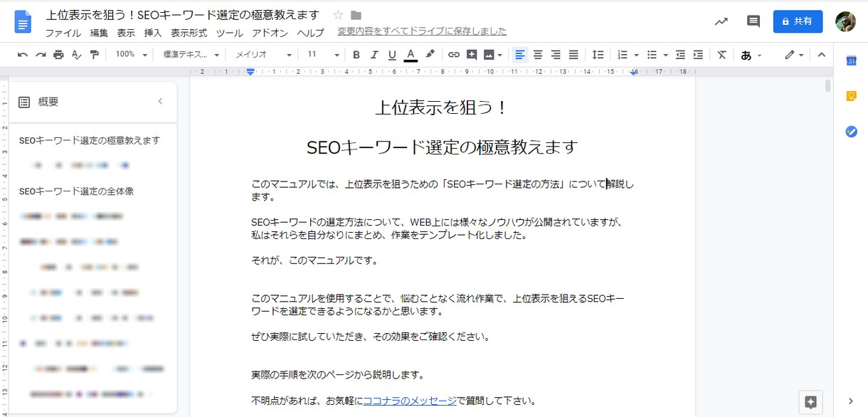Open the メイリオ font dropdown

coord(263,55)
